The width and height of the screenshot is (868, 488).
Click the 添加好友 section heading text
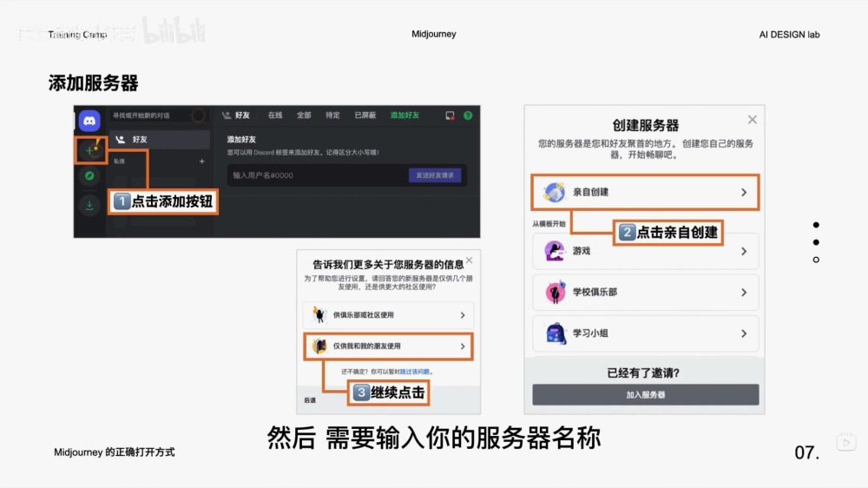241,140
